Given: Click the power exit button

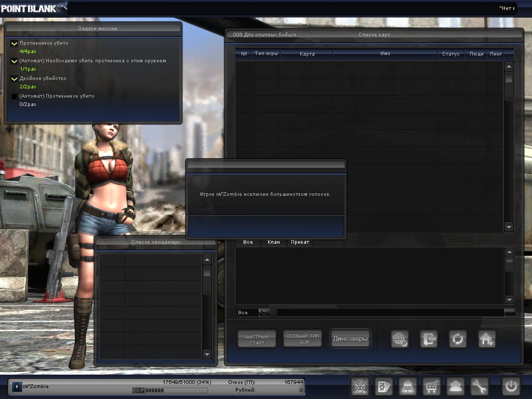Looking at the screenshot, I should pos(511,387).
